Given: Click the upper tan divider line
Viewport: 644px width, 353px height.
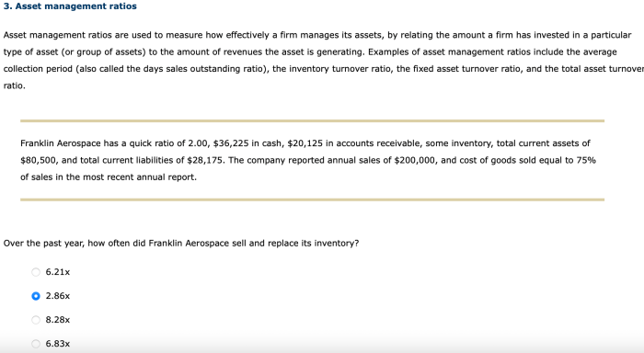Looking at the screenshot, I should (312, 120).
